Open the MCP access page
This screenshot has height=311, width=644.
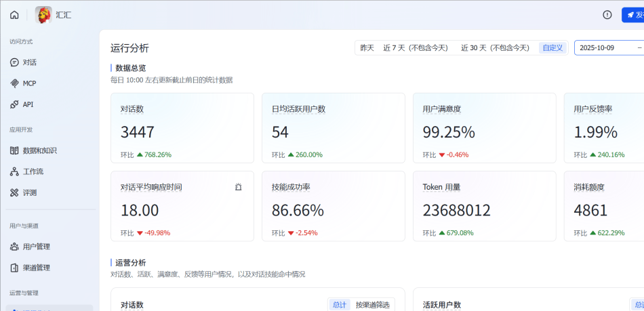tap(29, 83)
